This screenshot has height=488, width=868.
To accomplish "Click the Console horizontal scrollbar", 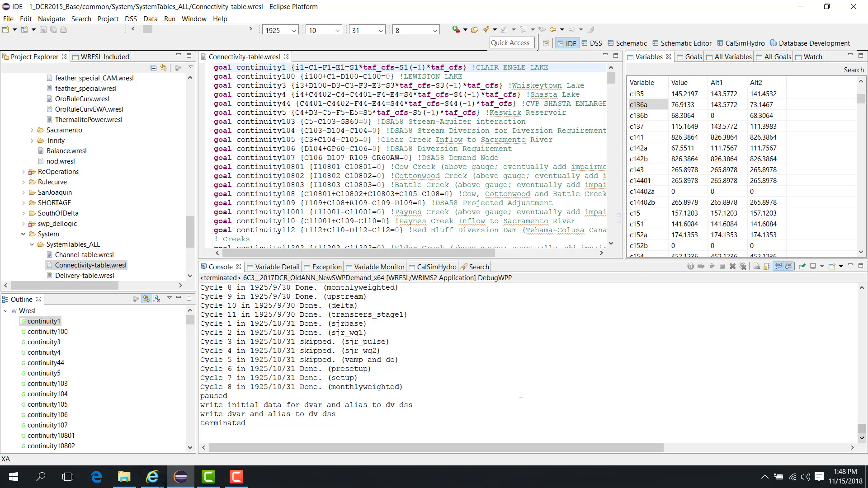I will 436,448.
